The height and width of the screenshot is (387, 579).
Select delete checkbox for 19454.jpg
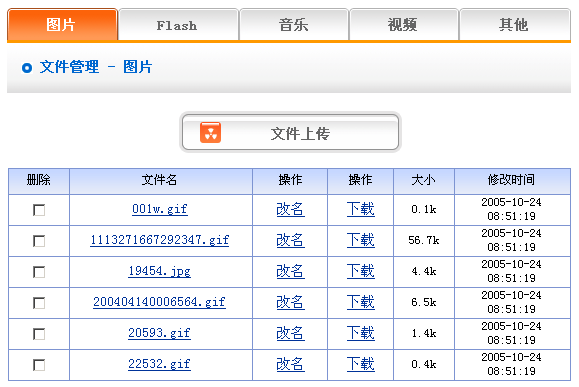(x=39, y=272)
